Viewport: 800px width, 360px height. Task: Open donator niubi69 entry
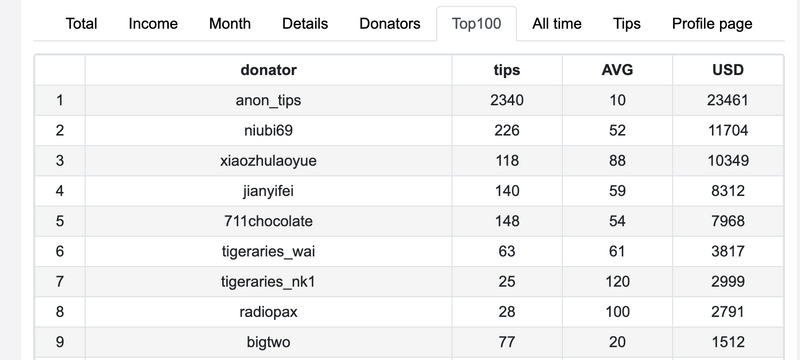click(268, 131)
